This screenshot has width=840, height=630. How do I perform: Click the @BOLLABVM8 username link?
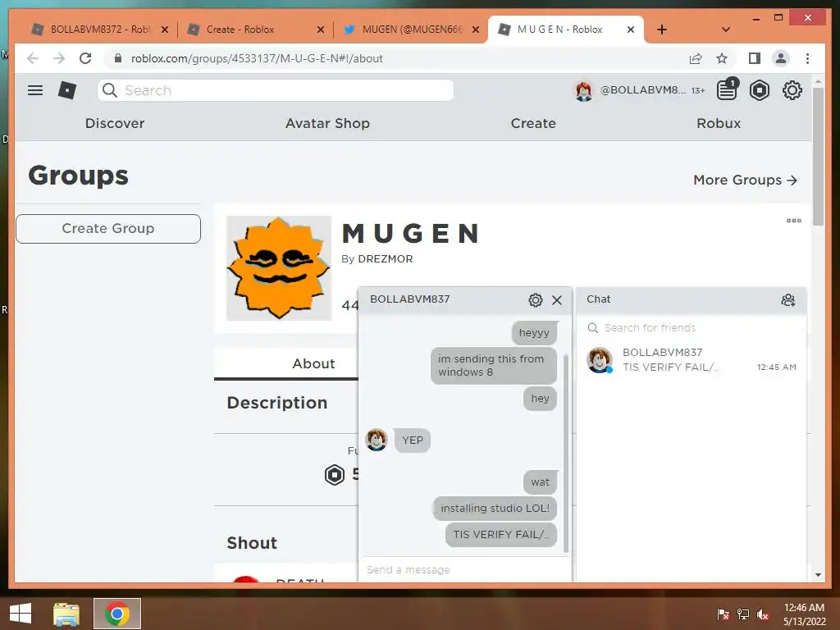click(x=642, y=90)
